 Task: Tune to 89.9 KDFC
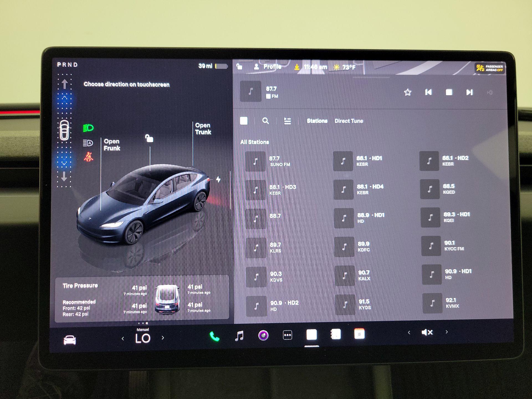(353, 247)
